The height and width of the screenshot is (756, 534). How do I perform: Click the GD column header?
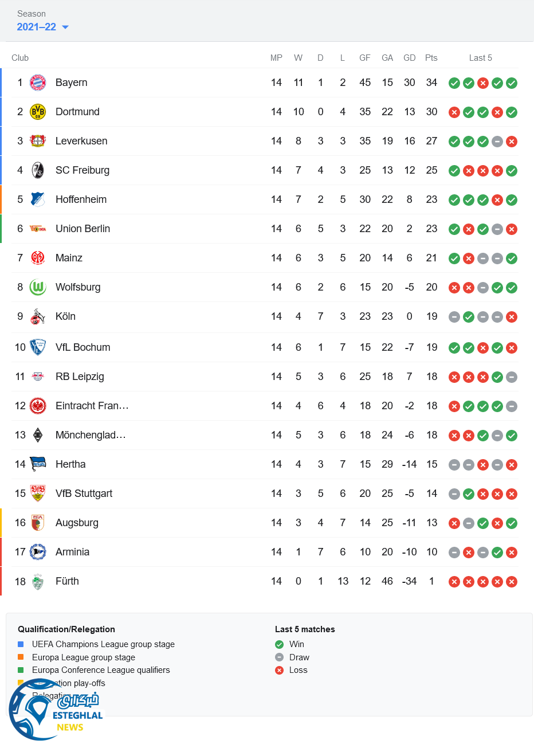pos(409,58)
